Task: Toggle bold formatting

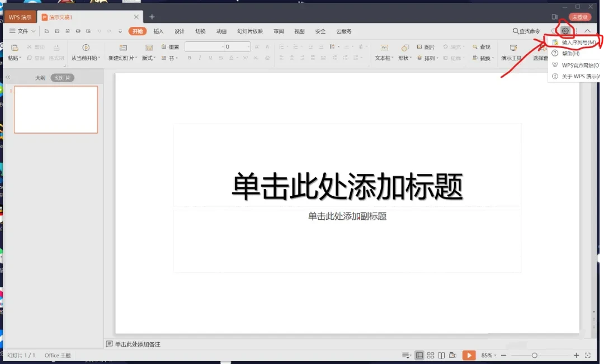Action: coord(189,58)
